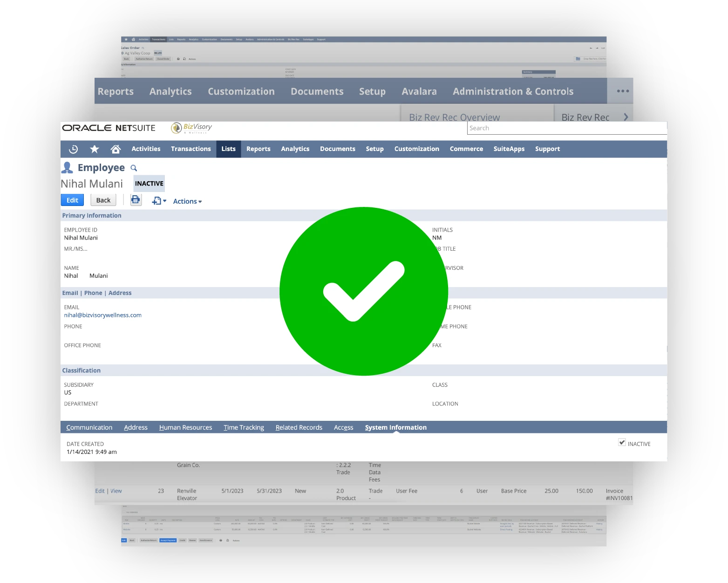This screenshot has width=728, height=583.
Task: Open the new document dropdown arrow
Action: pos(164,201)
